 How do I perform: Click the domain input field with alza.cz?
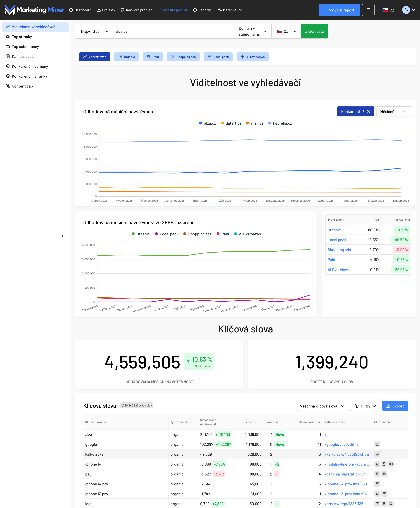click(x=174, y=31)
